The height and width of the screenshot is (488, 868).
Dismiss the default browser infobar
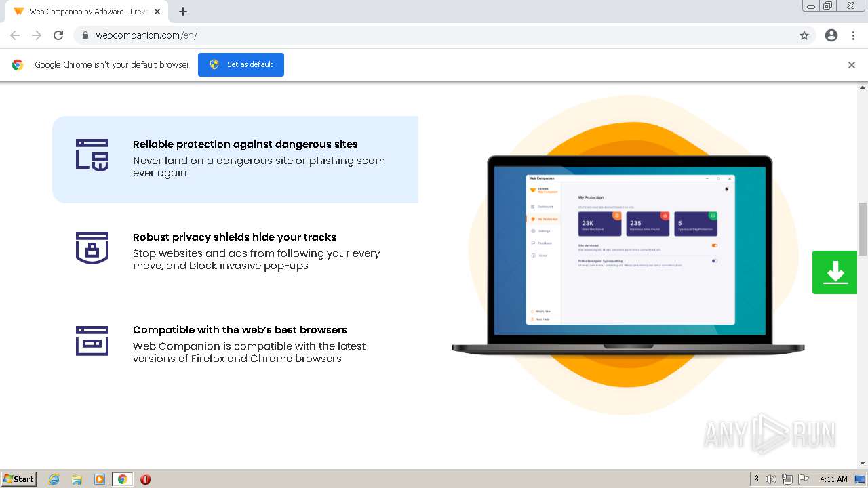click(852, 65)
